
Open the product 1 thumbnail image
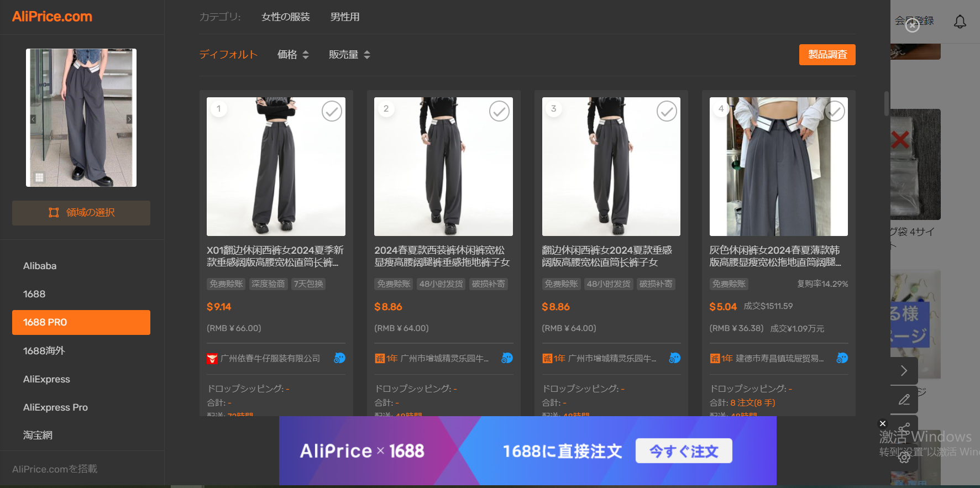pyautogui.click(x=276, y=167)
